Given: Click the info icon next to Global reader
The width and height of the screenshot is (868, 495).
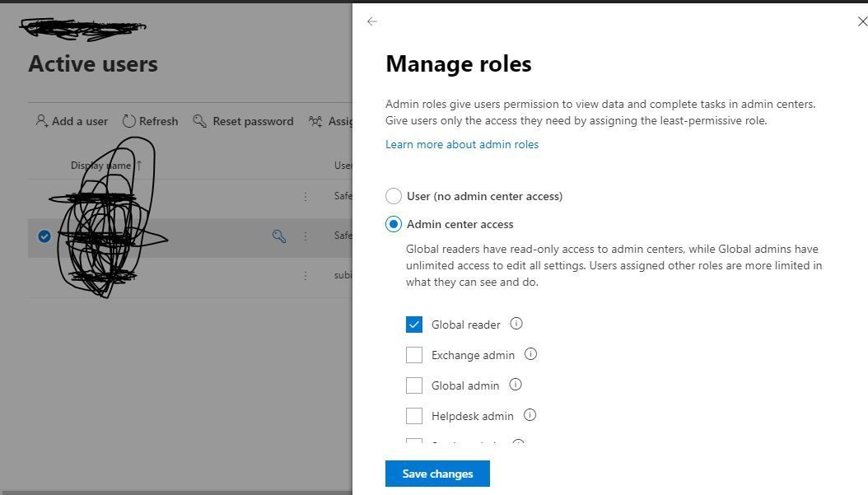Looking at the screenshot, I should tap(516, 325).
